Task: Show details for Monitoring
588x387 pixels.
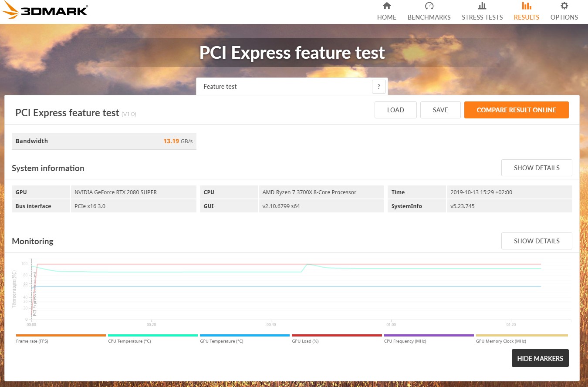Action: coord(537,241)
